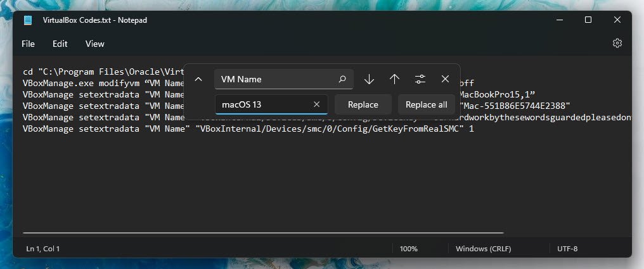Click the Ln 1, Col 1 status entry
The image size is (644, 269).
point(42,249)
